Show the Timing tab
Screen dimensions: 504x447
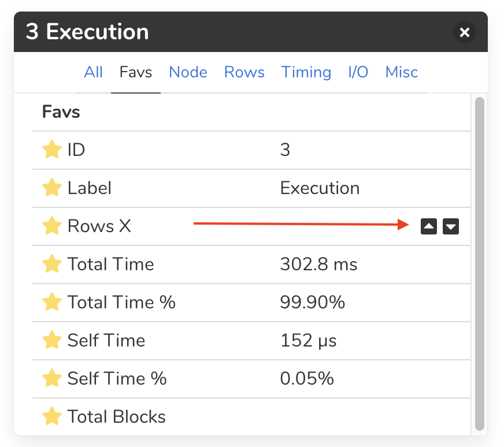(x=306, y=72)
